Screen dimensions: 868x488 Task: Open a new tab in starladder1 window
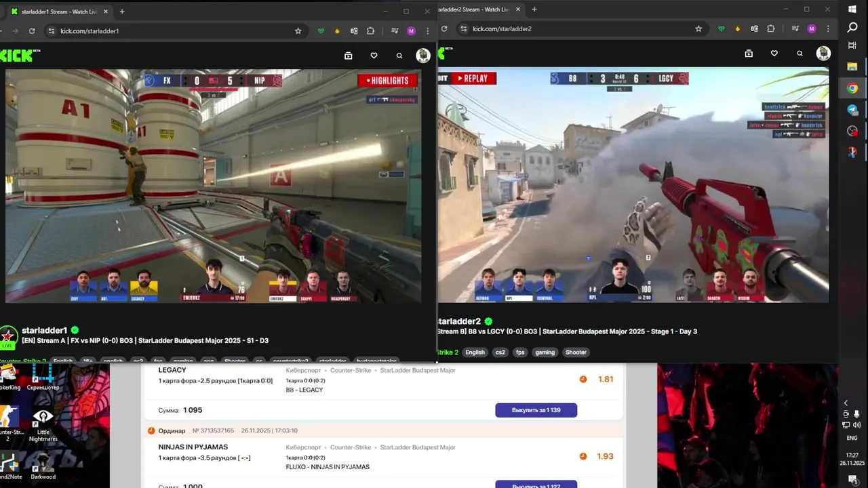tap(122, 12)
